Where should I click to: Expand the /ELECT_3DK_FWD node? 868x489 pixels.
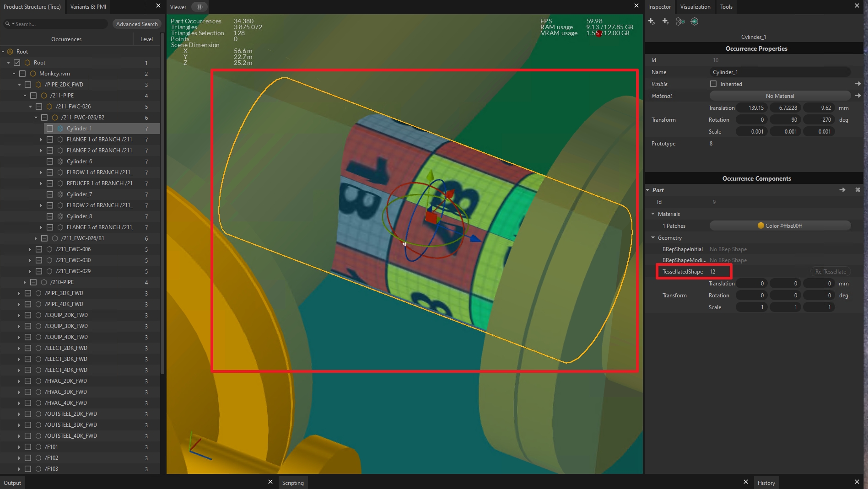19,359
